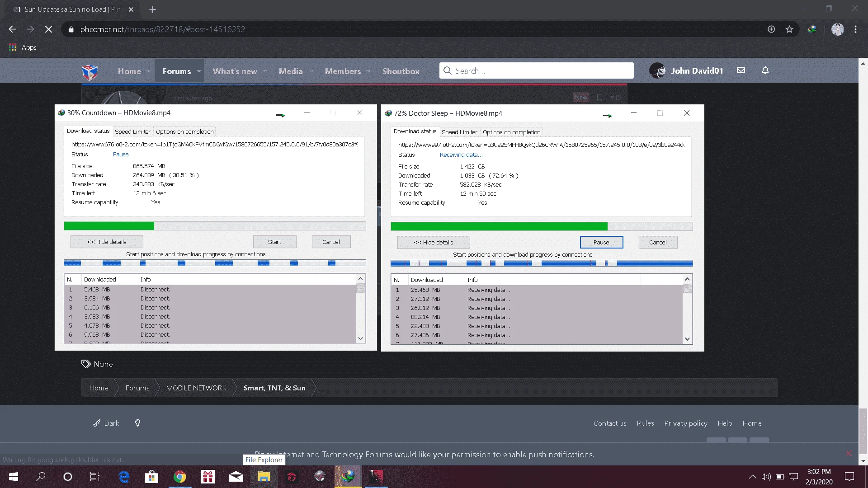Expand the Media menu dropdown arrow
The width and height of the screenshot is (868, 488).
[311, 71]
